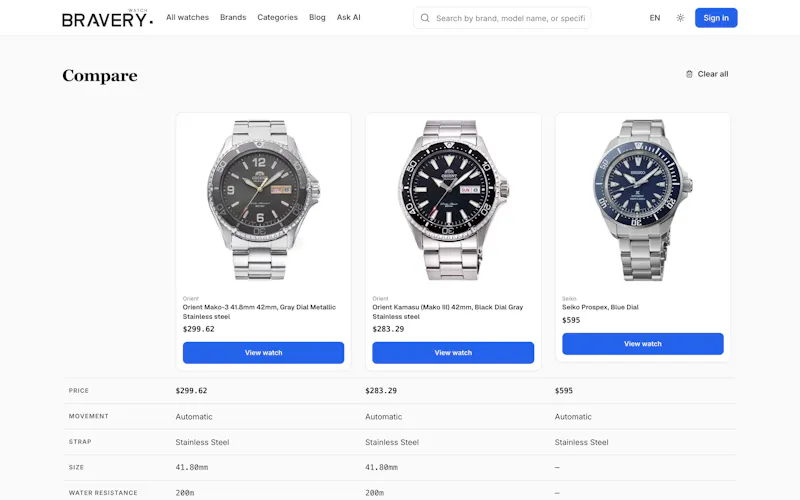Open the Blog page
This screenshot has width=800, height=500.
coord(317,17)
